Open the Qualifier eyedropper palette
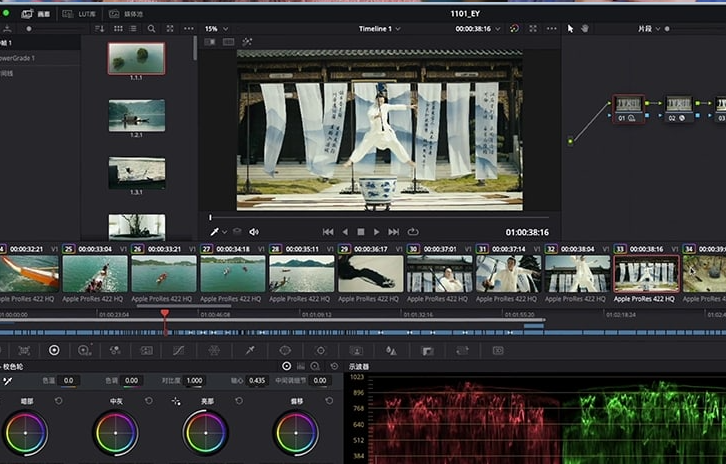The width and height of the screenshot is (726, 464). 250,351
